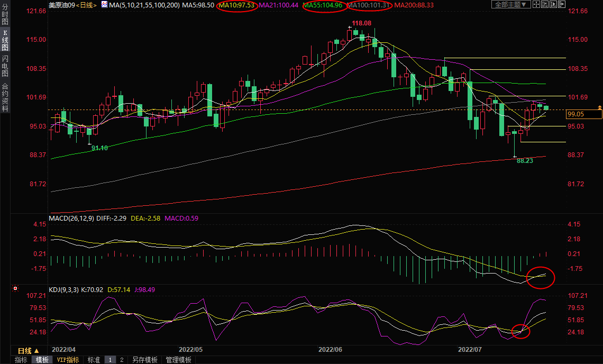The image size is (603, 364).
Task: Click the 另存模板 button
Action: coord(144,360)
